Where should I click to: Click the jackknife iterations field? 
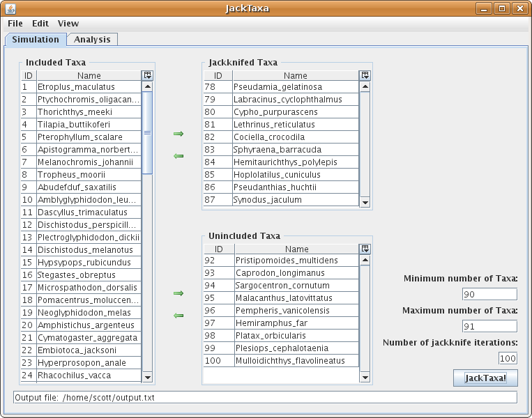[x=508, y=358]
